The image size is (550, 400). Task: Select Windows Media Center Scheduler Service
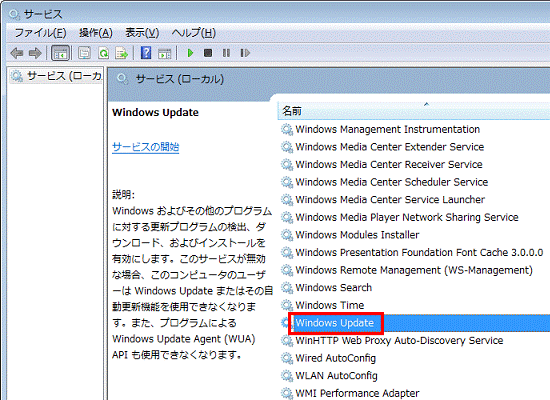[415, 182]
